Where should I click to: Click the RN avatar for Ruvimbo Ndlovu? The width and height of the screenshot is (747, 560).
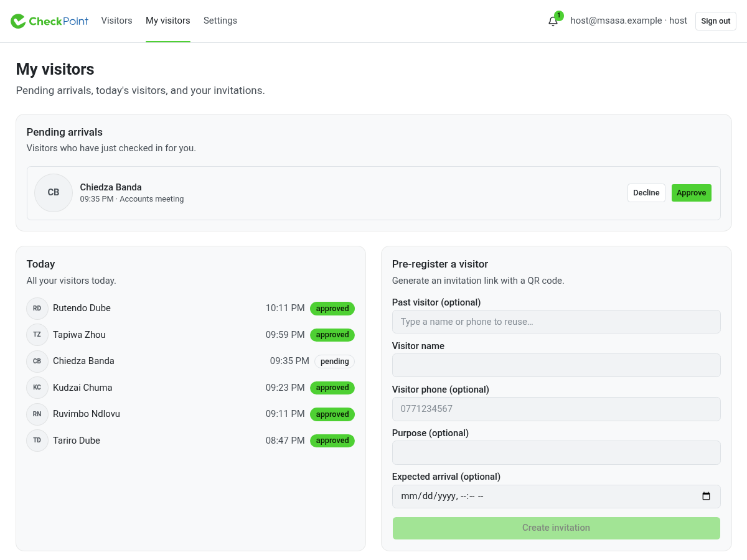pyautogui.click(x=37, y=414)
